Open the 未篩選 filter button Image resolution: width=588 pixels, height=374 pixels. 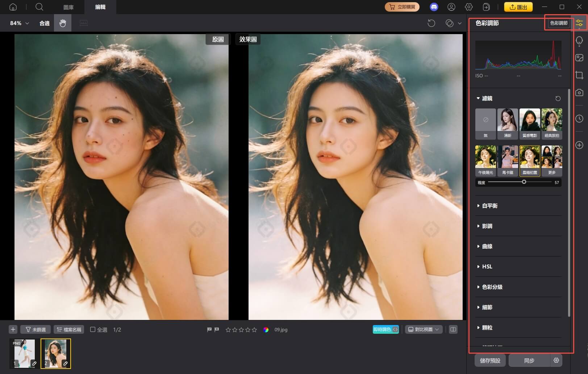point(36,329)
